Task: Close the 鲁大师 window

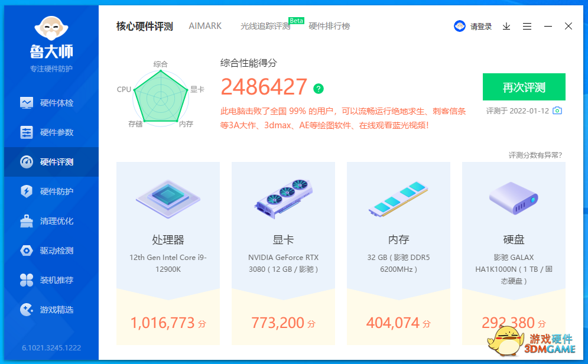Action: pos(568,26)
